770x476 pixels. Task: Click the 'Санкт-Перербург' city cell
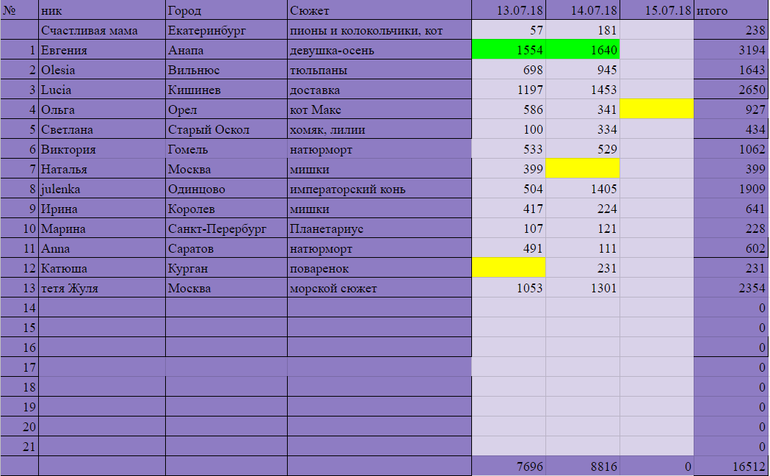pyautogui.click(x=226, y=228)
